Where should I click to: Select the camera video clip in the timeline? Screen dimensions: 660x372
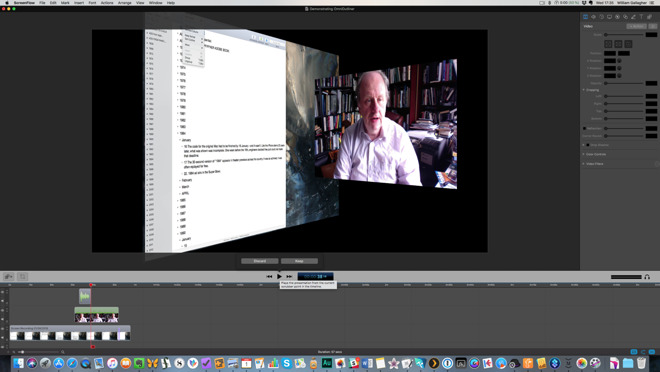96,315
